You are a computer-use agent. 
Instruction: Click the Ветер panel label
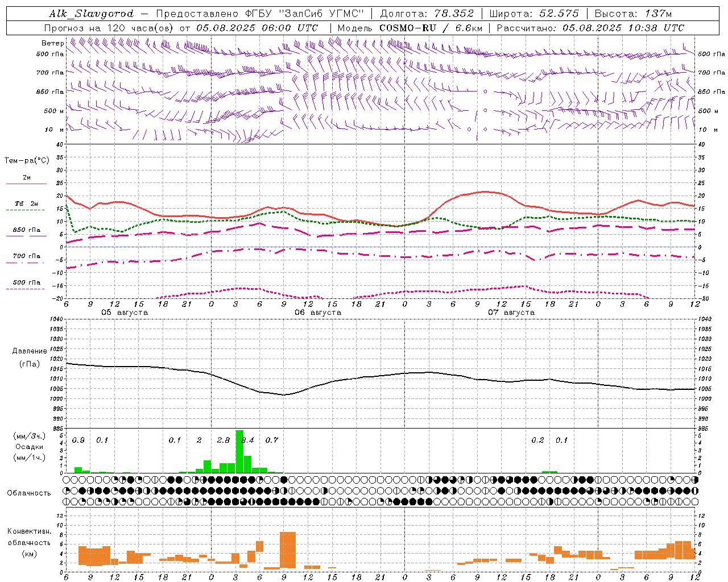tap(53, 43)
